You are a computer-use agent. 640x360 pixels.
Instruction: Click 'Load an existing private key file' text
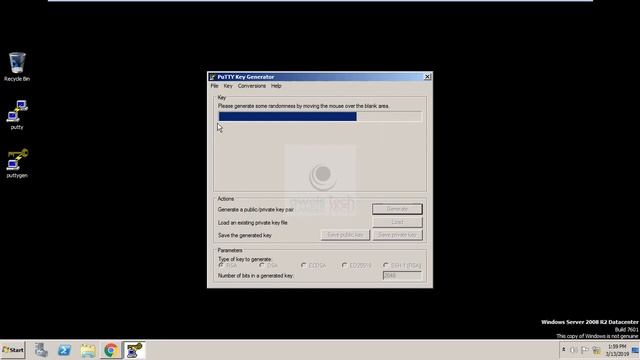253,222
